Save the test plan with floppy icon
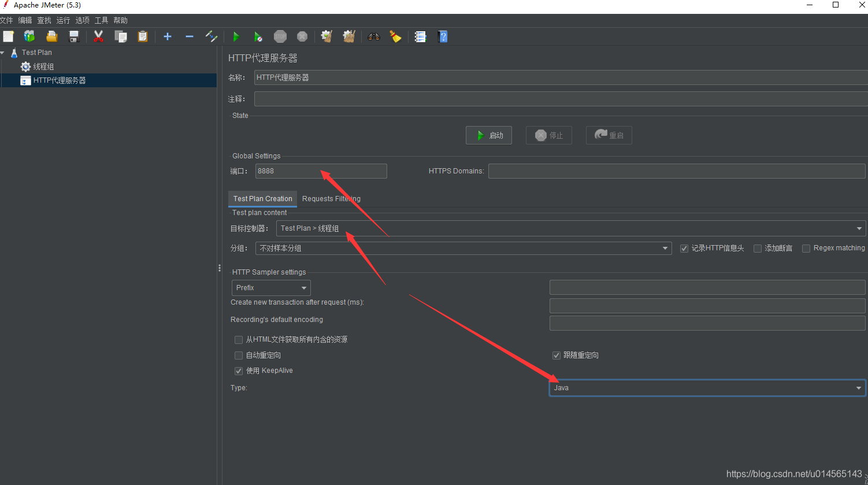 tap(74, 36)
